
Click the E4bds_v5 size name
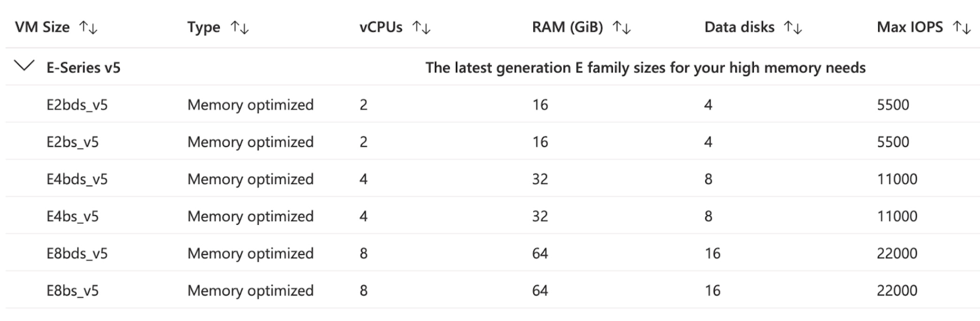pyautogui.click(x=77, y=179)
